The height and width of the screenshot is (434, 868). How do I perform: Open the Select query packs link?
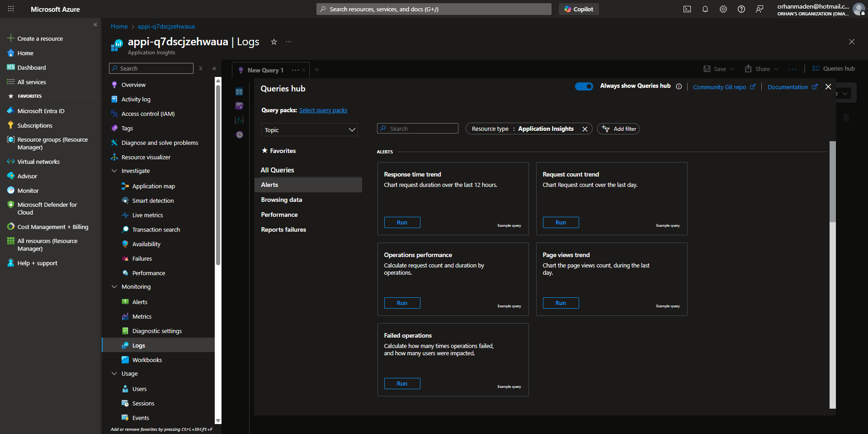pos(323,110)
